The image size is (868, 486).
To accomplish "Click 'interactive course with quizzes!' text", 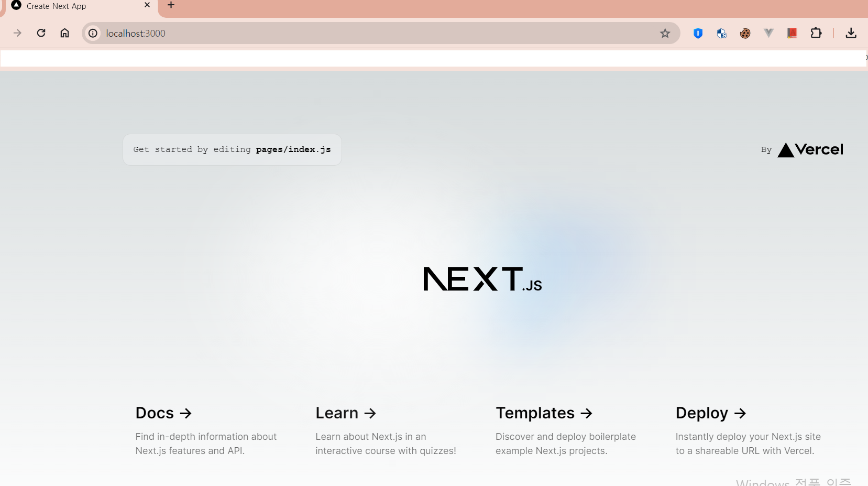I will click(386, 451).
